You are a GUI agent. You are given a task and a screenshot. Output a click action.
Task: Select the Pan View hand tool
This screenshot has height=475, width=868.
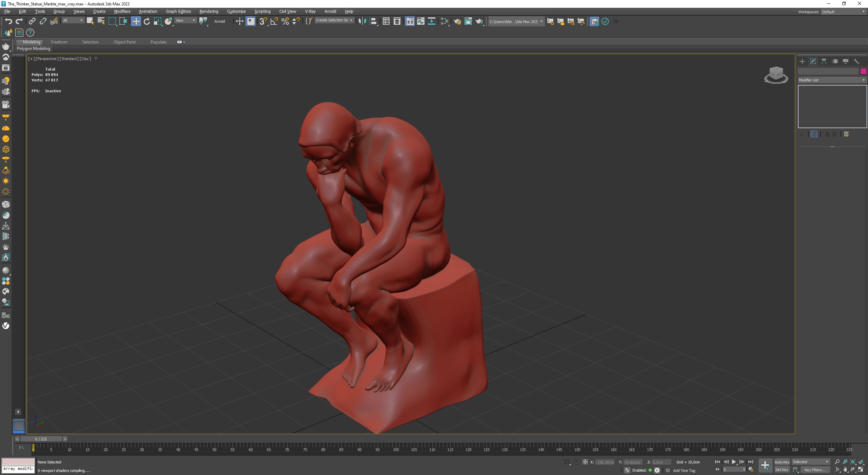[845, 470]
